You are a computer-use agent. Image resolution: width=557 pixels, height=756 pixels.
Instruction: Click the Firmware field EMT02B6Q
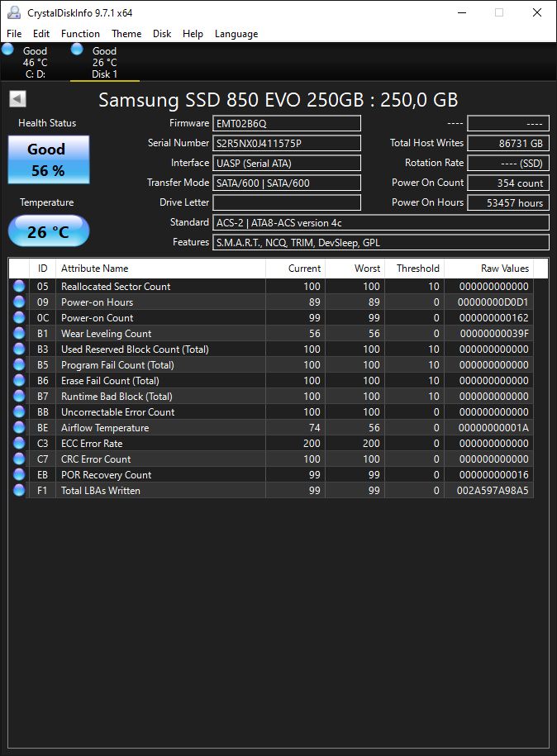(287, 123)
